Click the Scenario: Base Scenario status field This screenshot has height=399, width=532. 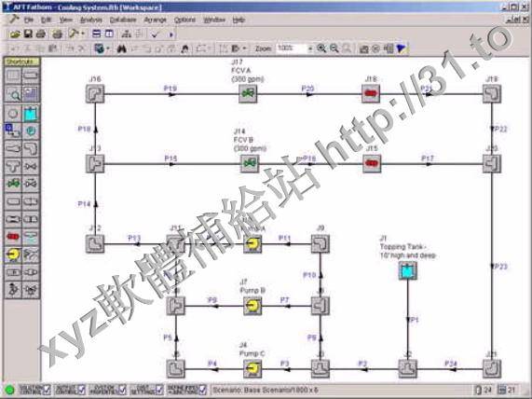[340, 390]
